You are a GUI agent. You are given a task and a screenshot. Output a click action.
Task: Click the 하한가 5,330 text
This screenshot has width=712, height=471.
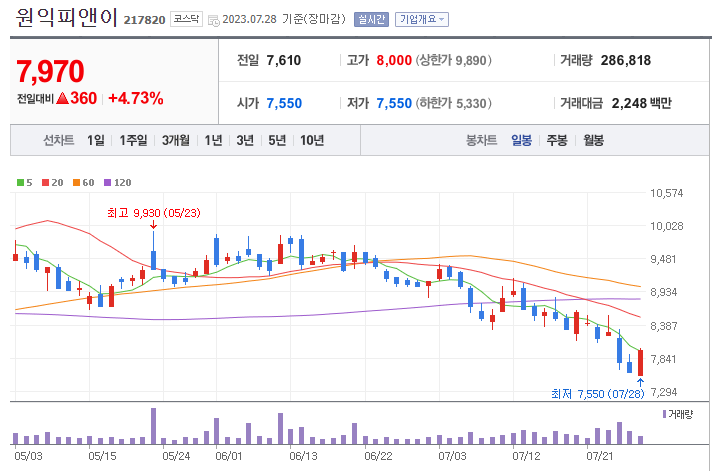point(453,104)
